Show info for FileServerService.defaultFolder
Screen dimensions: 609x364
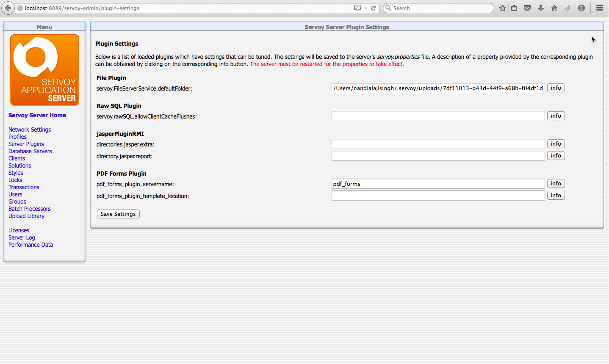click(556, 88)
